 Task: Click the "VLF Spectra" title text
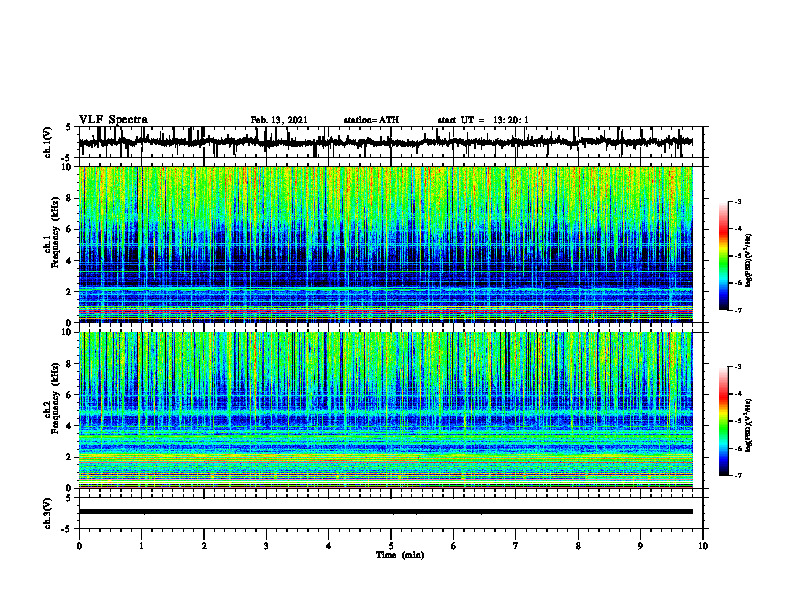pyautogui.click(x=113, y=120)
